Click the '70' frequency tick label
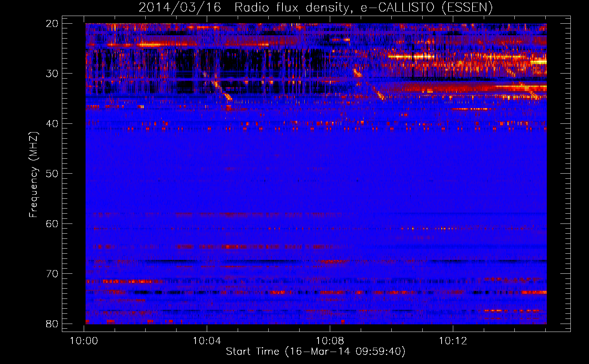This screenshot has height=364, width=589. (52, 274)
